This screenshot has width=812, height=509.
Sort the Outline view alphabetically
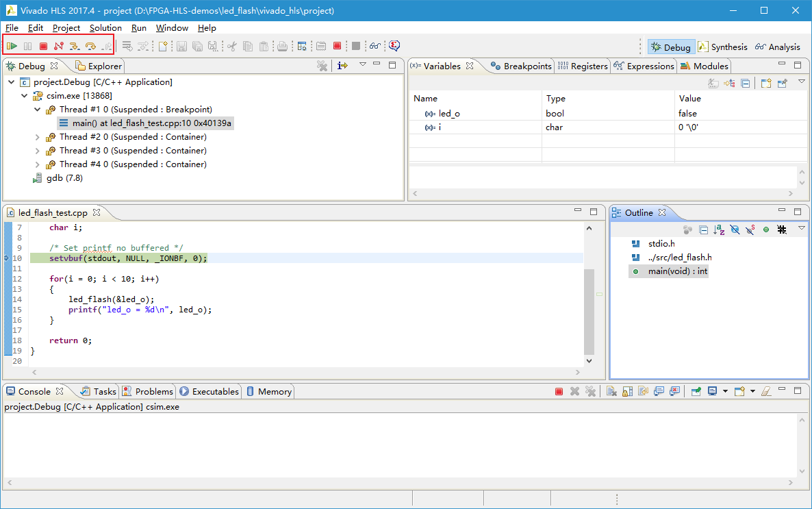(719, 229)
